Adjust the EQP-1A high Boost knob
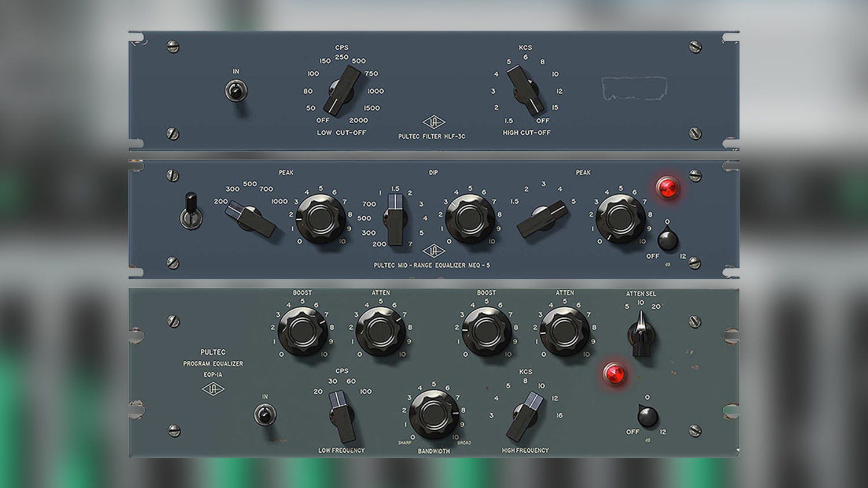The width and height of the screenshot is (868, 488). click(486, 331)
